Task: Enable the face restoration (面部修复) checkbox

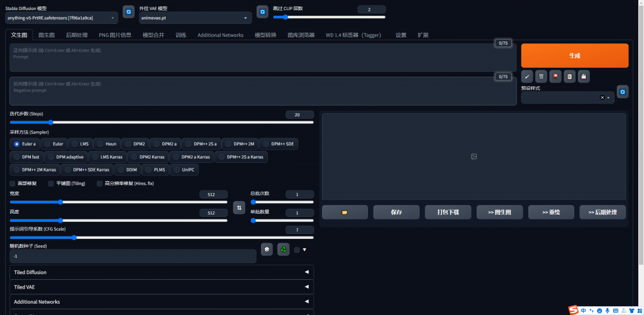Action: pos(13,184)
